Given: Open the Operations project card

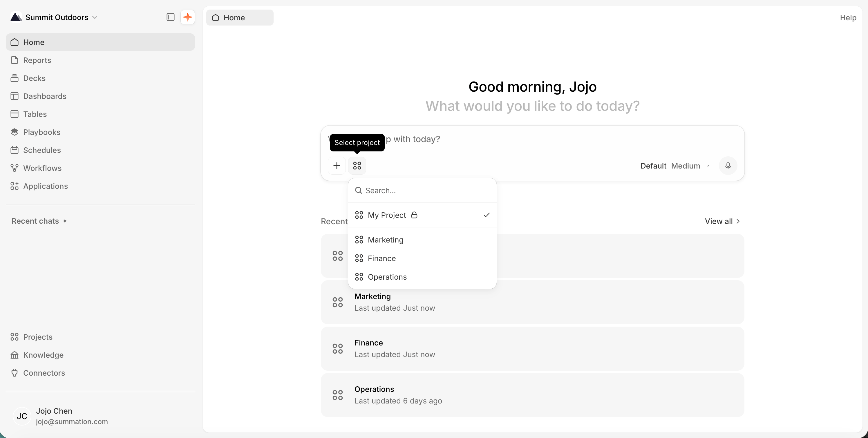Looking at the screenshot, I should (532, 395).
